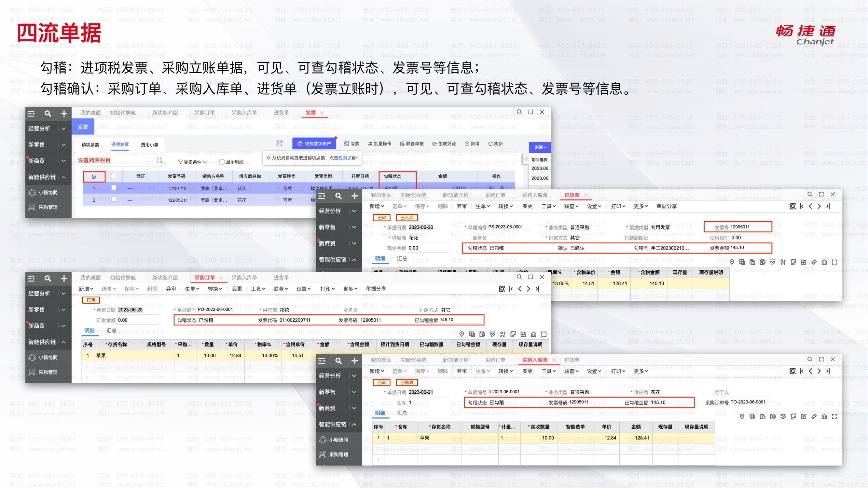This screenshot has width=868, height=488.
Task: Open the column settings gear icon
Action: point(94,176)
